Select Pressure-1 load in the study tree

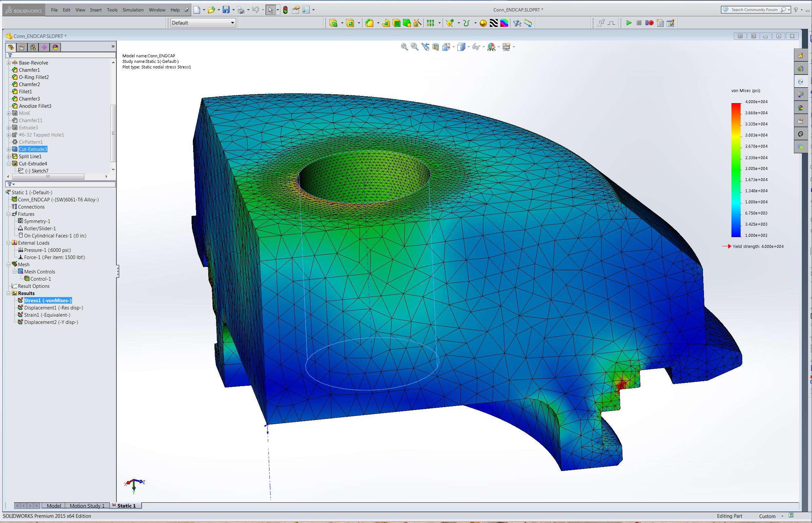(x=47, y=250)
